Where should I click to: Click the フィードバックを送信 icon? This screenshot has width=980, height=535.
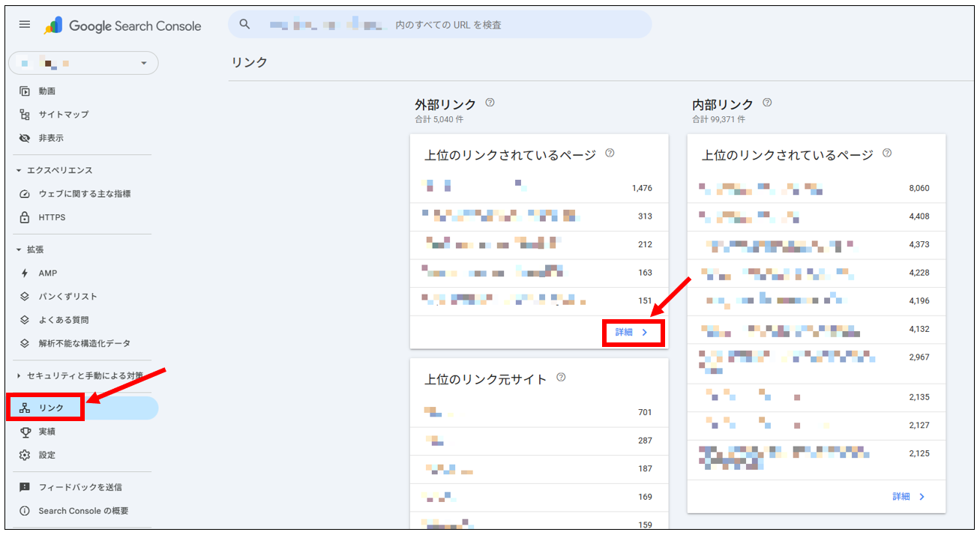click(22, 487)
